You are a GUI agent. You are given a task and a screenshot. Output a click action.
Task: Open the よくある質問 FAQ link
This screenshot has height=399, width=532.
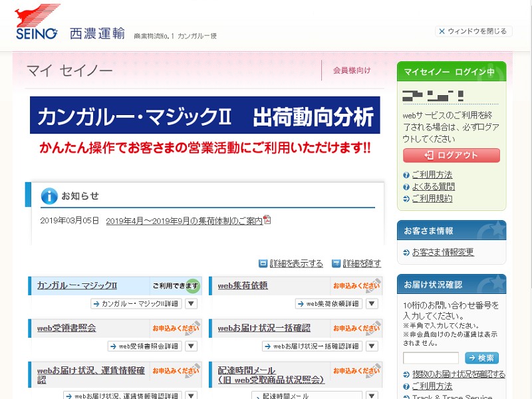(434, 187)
